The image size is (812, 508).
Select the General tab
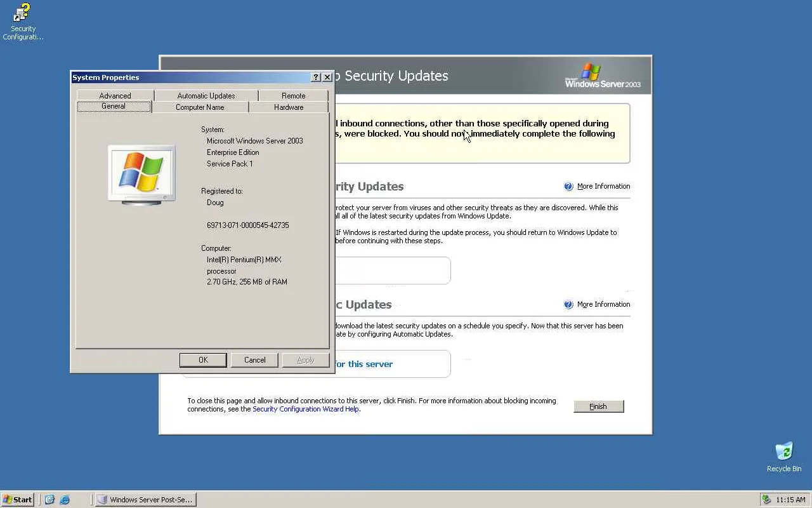(x=114, y=107)
